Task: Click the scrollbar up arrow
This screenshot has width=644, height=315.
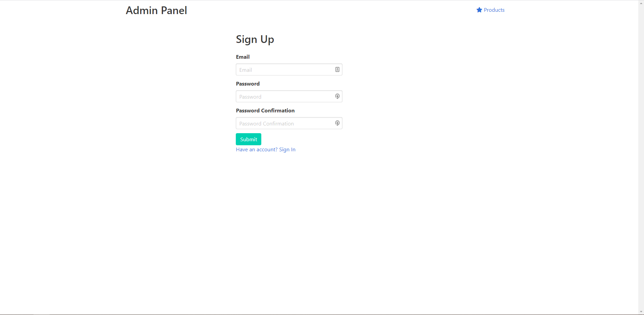Action: coord(641,3)
